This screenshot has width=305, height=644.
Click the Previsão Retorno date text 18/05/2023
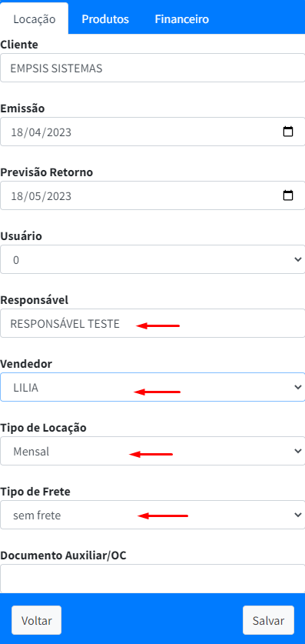pyautogui.click(x=41, y=196)
